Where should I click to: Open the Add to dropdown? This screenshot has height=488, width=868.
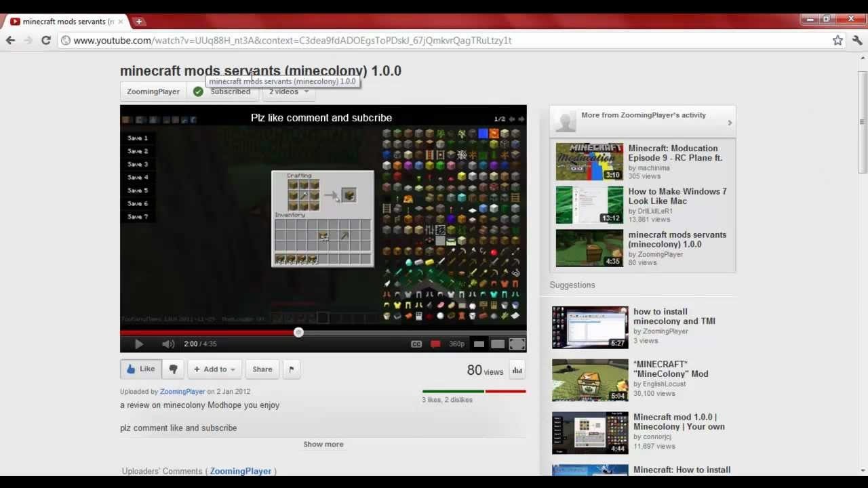point(214,369)
